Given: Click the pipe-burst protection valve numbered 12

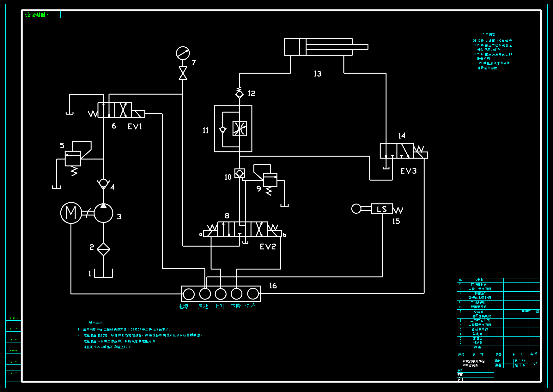Looking at the screenshot, I should coord(240,93).
